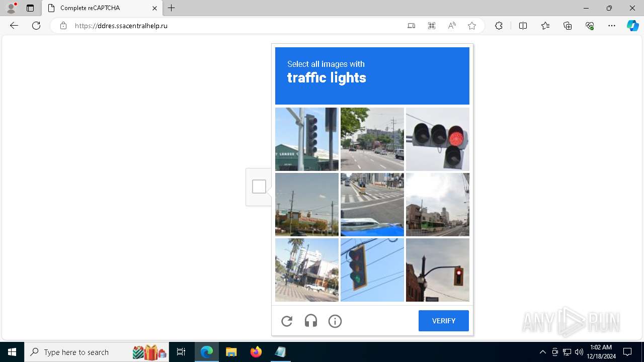
Task: Select tile with green bus on street
Action: coord(438,205)
